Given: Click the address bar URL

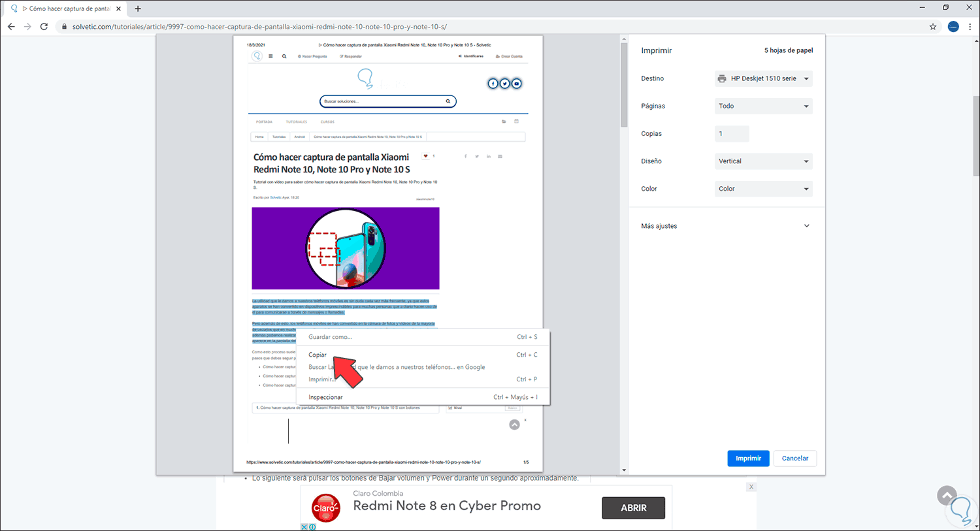Looking at the screenshot, I should click(x=259, y=27).
